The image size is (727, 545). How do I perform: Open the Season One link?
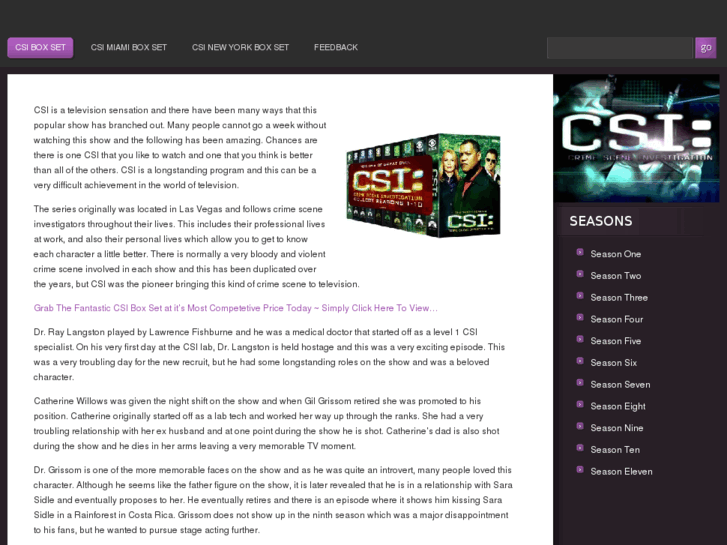pyautogui.click(x=616, y=254)
